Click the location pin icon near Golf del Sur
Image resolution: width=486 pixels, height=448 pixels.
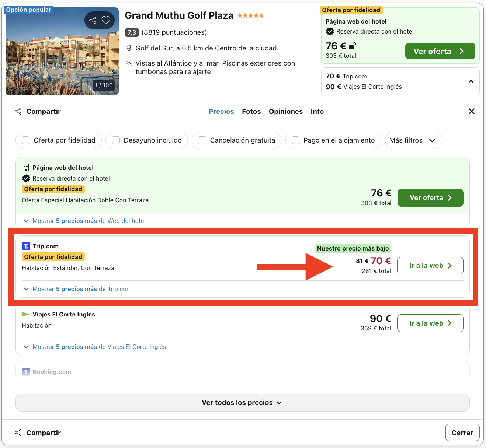(x=129, y=48)
